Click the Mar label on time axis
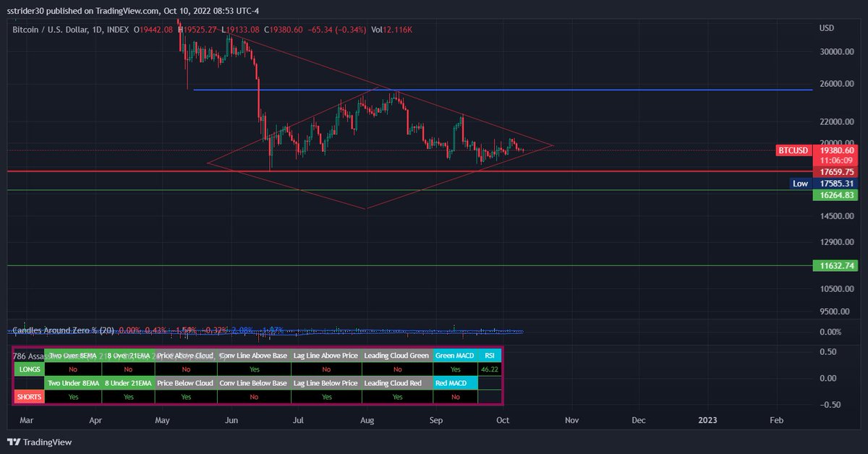This screenshot has height=454, width=868. pyautogui.click(x=26, y=419)
